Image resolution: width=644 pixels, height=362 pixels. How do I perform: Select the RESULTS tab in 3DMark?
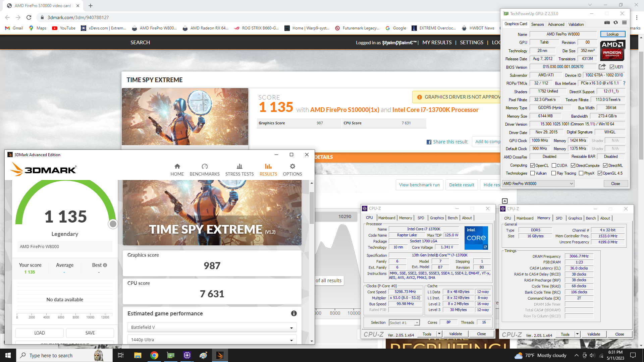click(x=268, y=170)
